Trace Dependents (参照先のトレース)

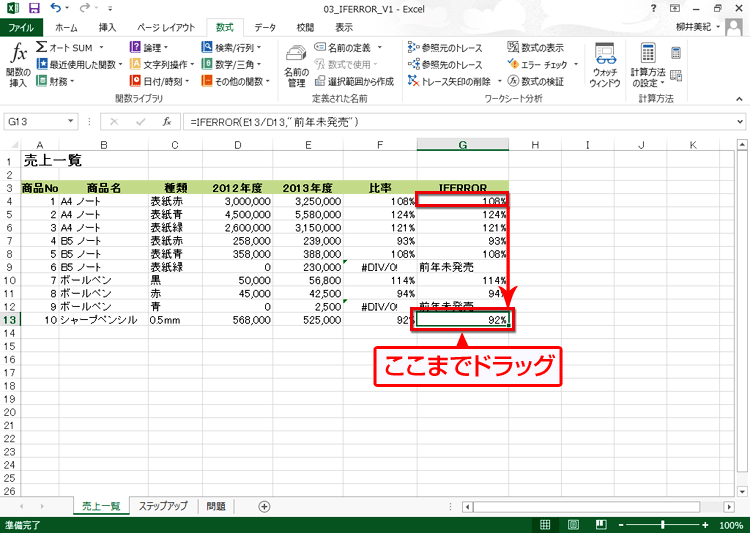tap(445, 64)
